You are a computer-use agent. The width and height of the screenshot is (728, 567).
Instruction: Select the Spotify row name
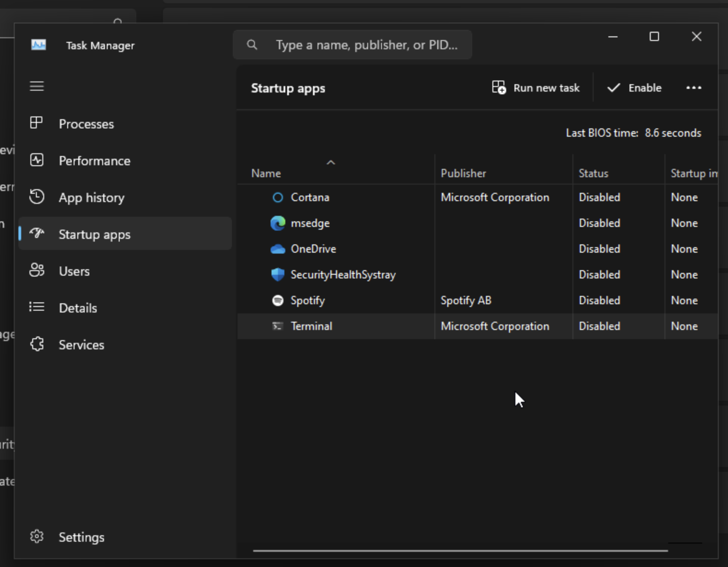pyautogui.click(x=308, y=301)
